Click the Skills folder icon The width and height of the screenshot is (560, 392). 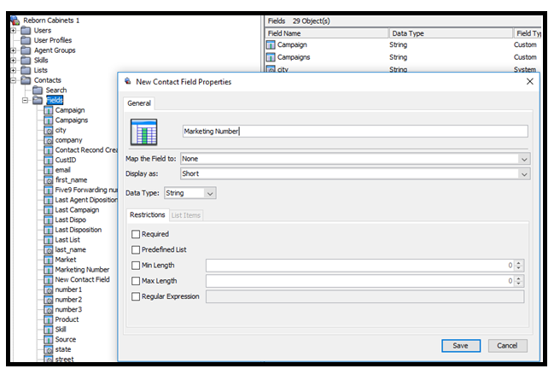(x=26, y=61)
